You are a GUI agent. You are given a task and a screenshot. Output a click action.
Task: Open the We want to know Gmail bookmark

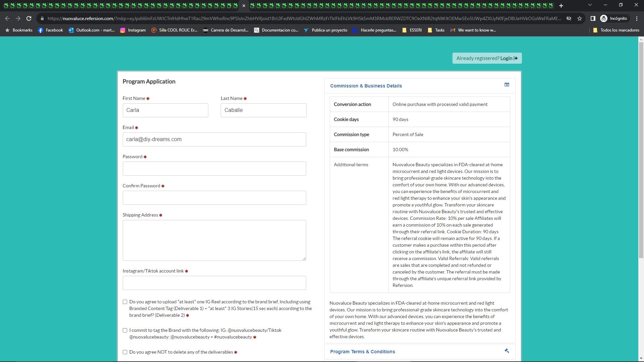473,30
